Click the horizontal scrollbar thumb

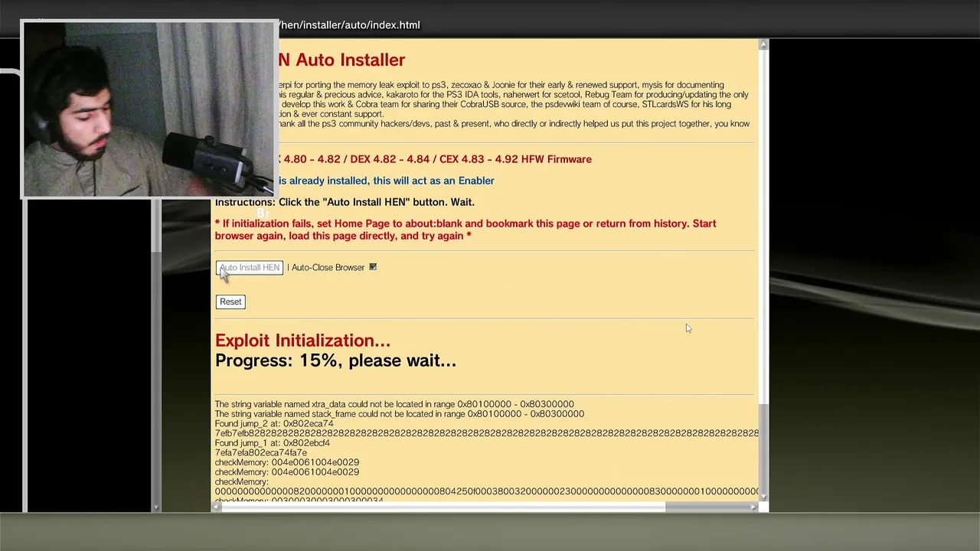pyautogui.click(x=707, y=507)
